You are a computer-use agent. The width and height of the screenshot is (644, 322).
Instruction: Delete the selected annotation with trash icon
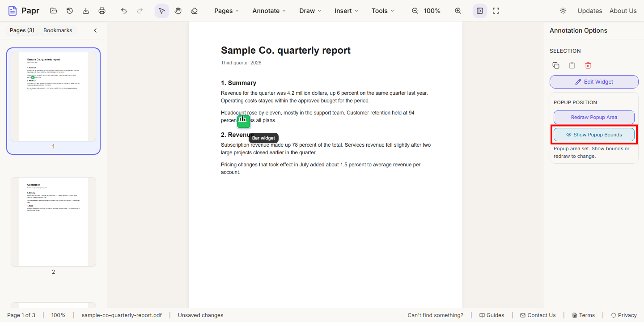click(588, 65)
